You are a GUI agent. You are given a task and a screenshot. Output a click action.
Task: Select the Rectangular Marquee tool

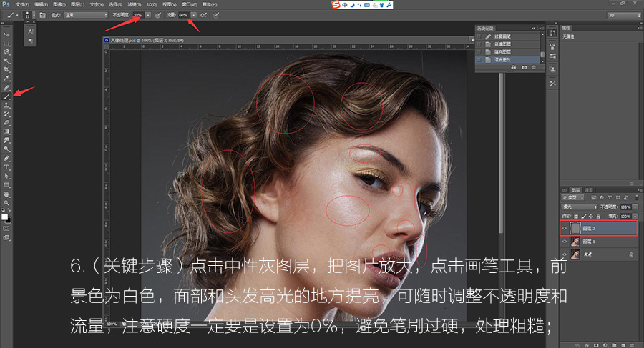(6, 43)
